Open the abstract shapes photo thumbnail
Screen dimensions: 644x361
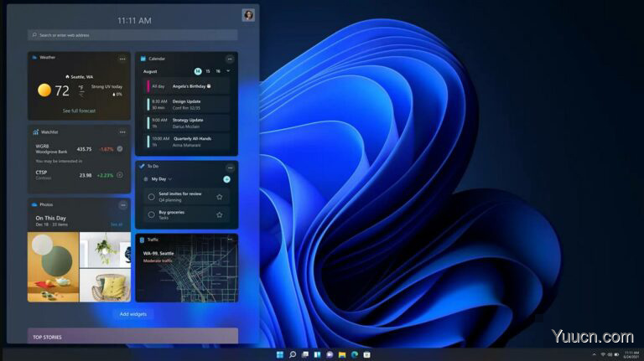point(53,267)
